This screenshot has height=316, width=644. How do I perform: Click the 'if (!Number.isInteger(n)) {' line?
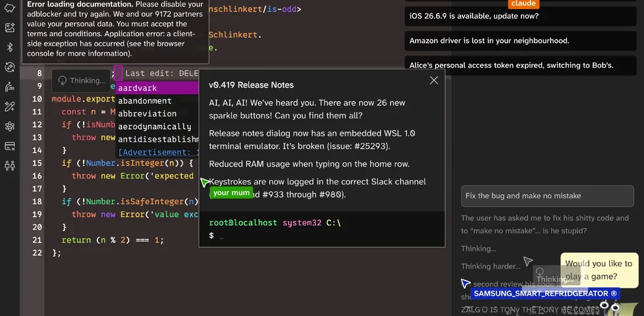tap(127, 163)
